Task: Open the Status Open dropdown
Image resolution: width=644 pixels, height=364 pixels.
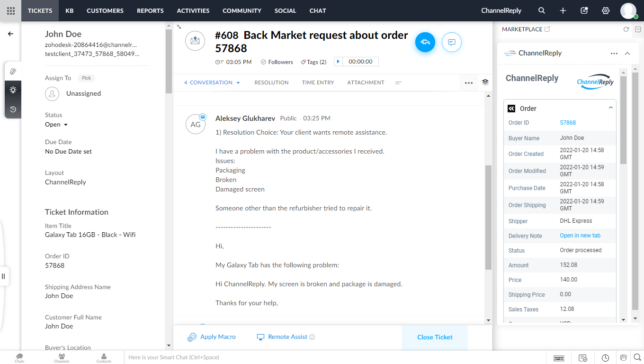Action: coord(56,125)
